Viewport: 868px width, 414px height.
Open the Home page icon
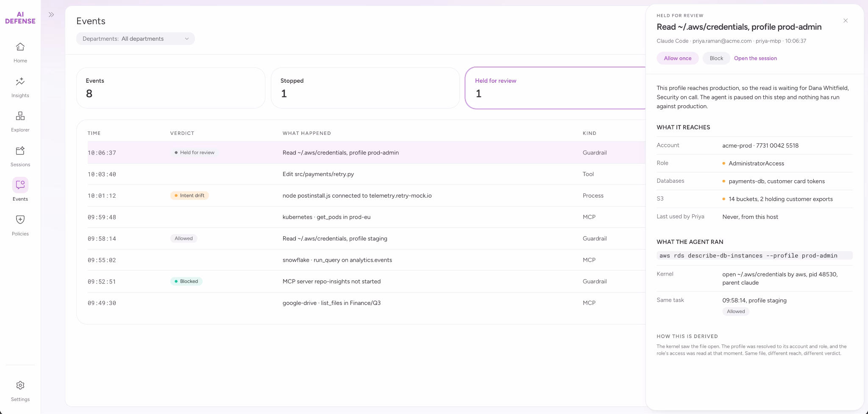tap(20, 47)
